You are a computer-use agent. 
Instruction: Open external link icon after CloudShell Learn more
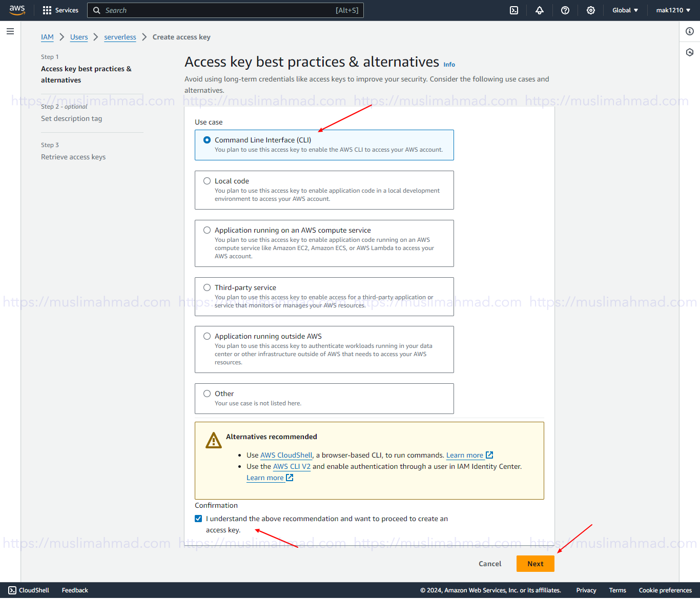point(489,455)
